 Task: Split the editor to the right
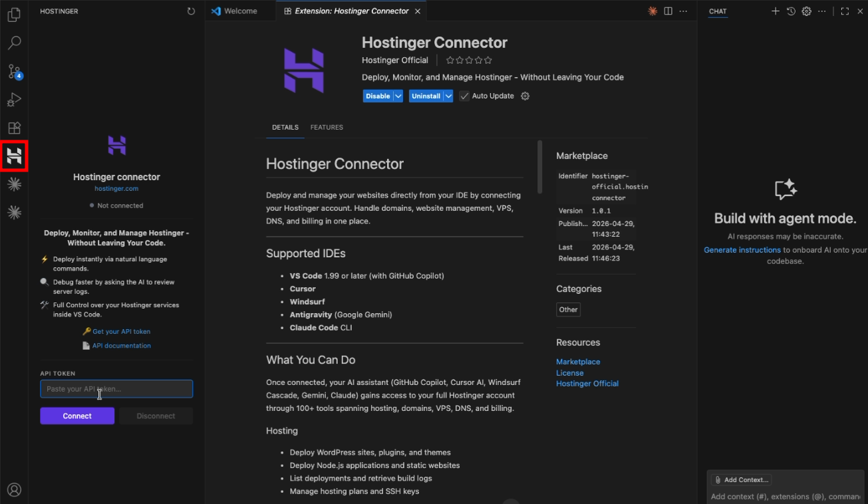point(668,11)
